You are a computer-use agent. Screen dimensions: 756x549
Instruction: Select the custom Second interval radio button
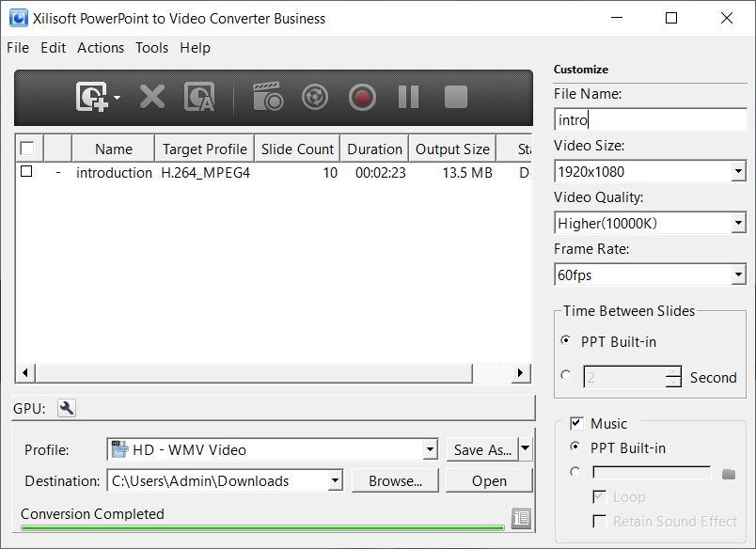click(x=566, y=375)
